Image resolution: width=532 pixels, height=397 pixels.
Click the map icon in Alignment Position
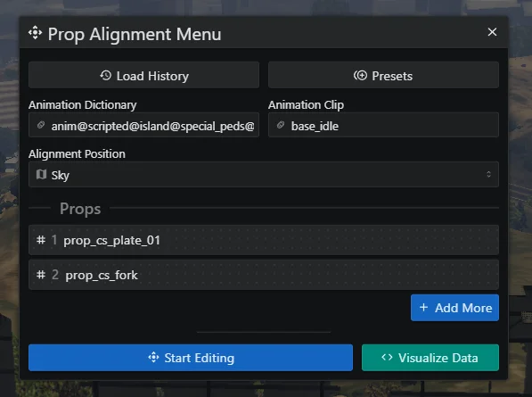41,174
